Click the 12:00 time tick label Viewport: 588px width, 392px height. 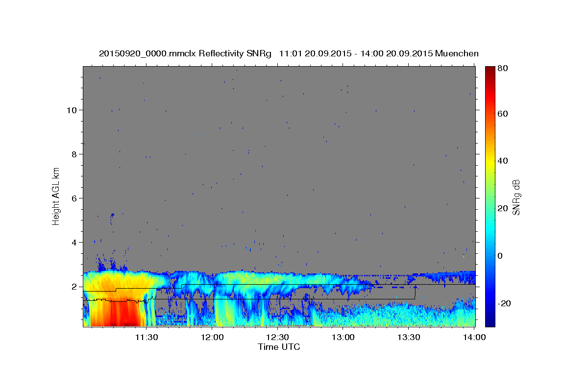coord(212,337)
